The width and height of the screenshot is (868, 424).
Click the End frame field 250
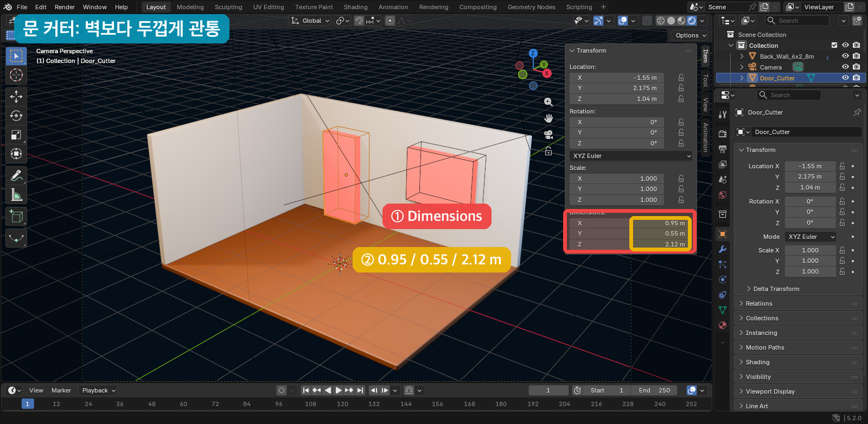tap(654, 390)
